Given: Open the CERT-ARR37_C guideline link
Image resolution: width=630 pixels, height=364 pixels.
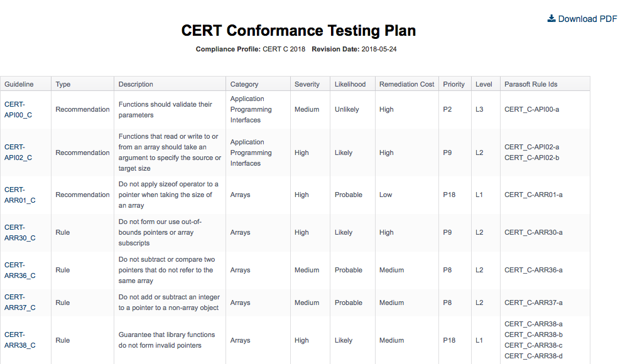Looking at the screenshot, I should [19, 302].
